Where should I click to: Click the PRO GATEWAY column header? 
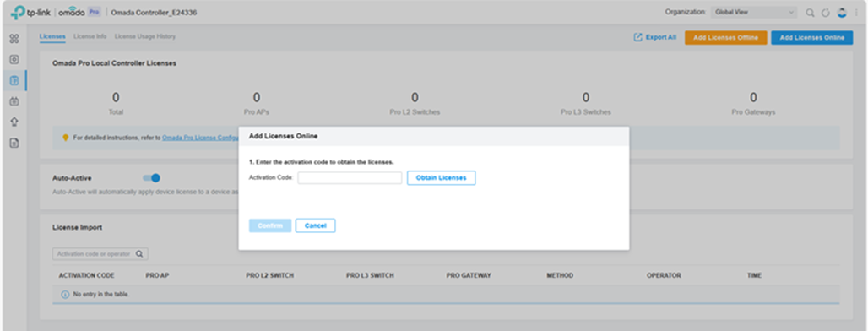tap(469, 275)
